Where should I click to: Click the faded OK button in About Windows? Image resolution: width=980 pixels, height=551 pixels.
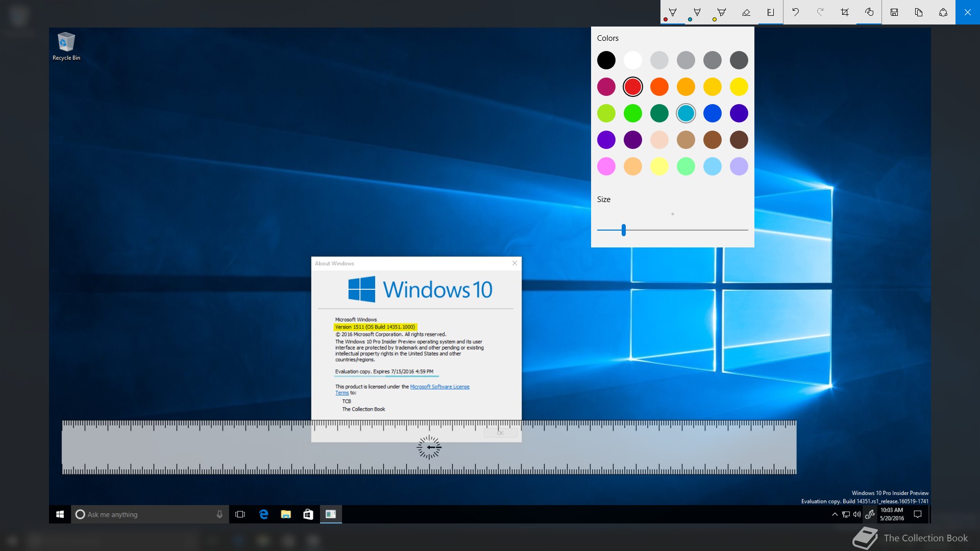(501, 433)
